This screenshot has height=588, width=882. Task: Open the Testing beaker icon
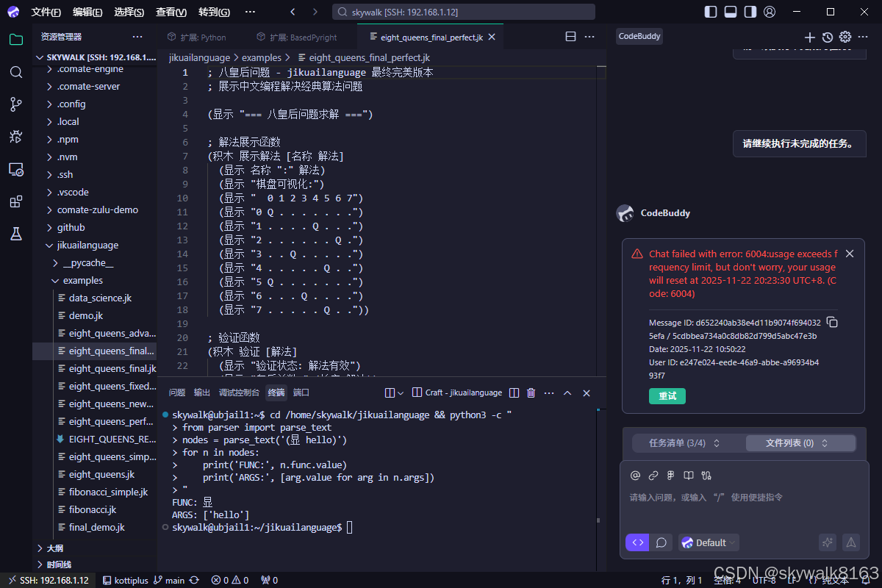(16, 234)
